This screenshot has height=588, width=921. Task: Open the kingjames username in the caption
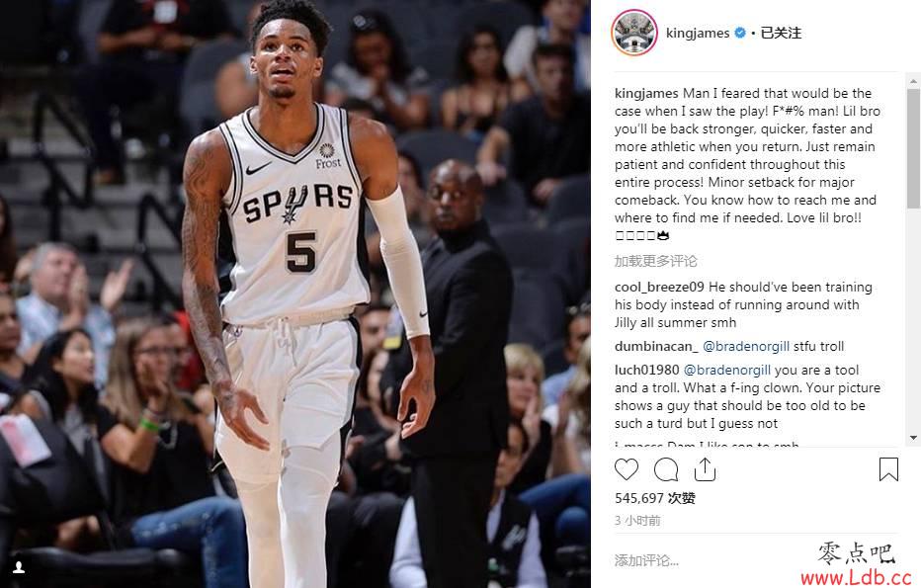pos(646,94)
